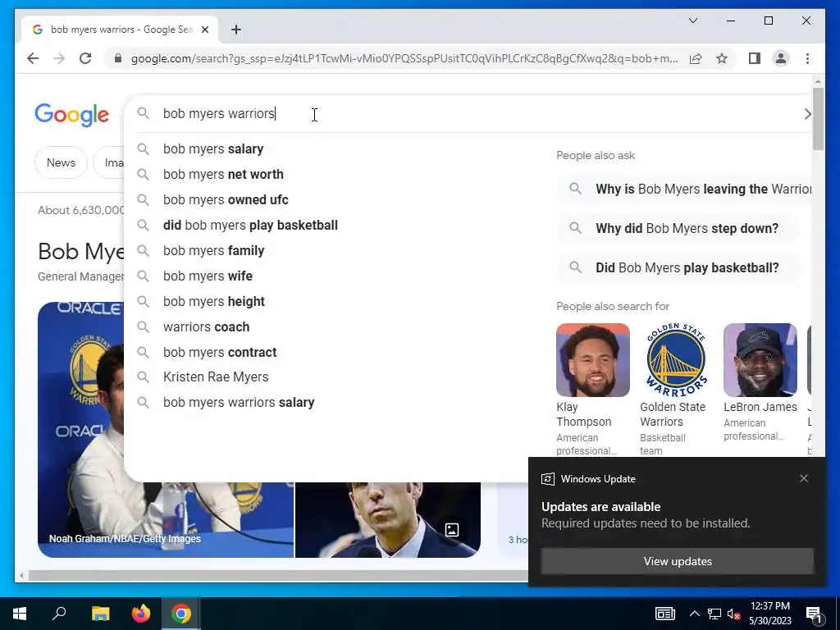Clear the search box text

807,113
